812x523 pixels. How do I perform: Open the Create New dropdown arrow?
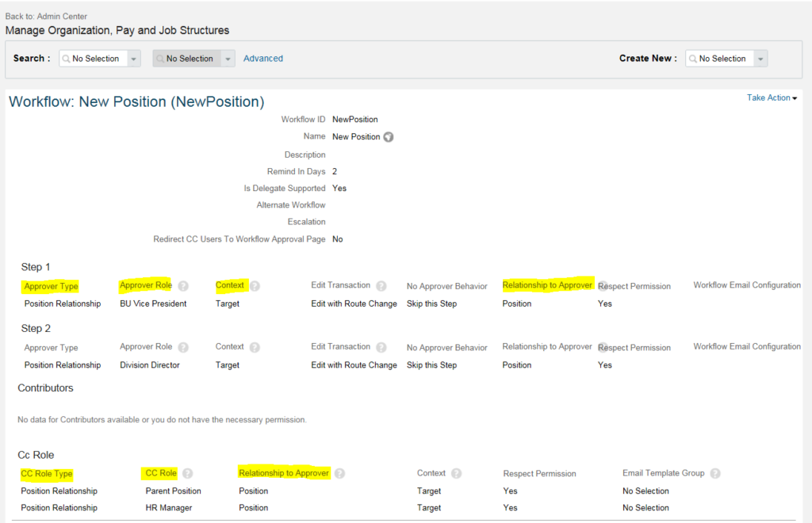760,59
